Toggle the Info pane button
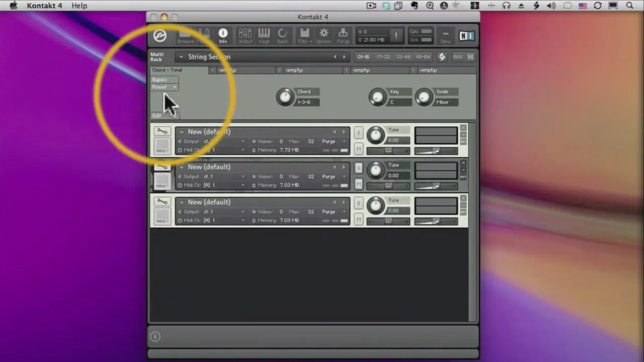 point(223,36)
